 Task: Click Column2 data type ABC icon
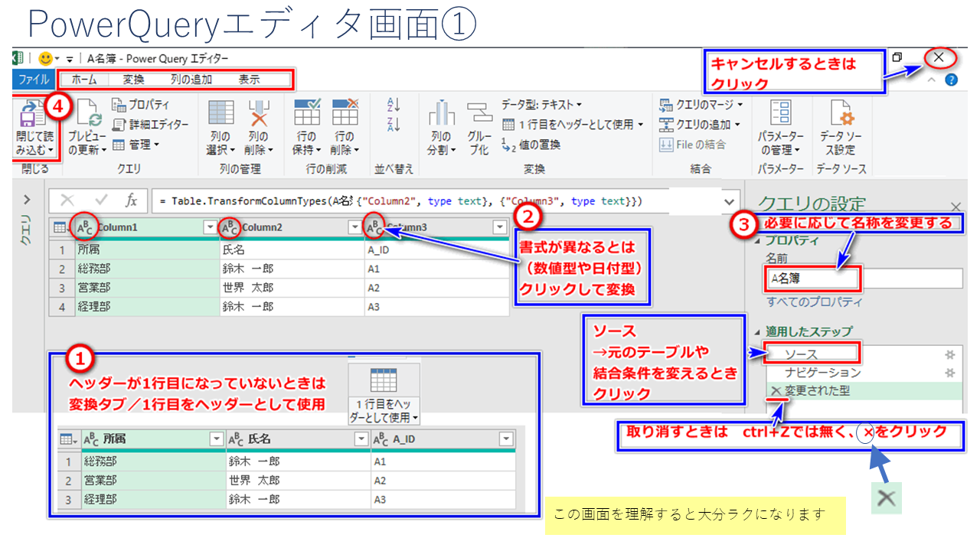pyautogui.click(x=230, y=227)
